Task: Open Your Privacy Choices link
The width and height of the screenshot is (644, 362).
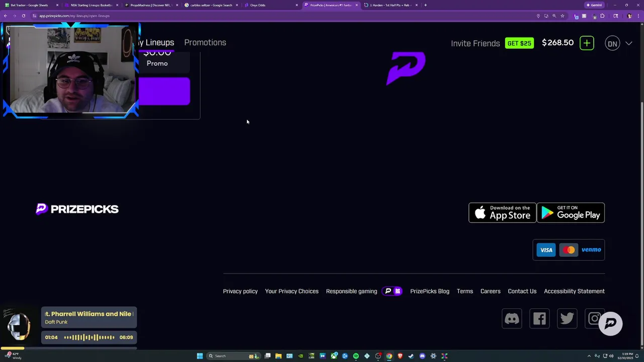Action: coord(292,291)
